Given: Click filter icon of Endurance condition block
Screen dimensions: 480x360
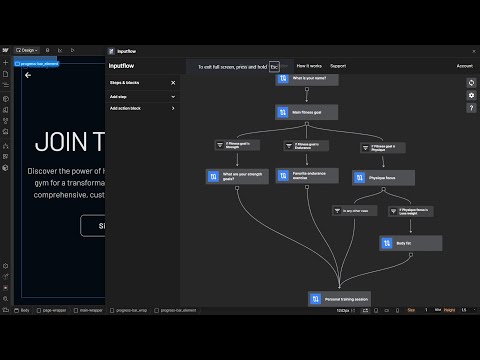Looking at the screenshot, I should pos(289,146).
